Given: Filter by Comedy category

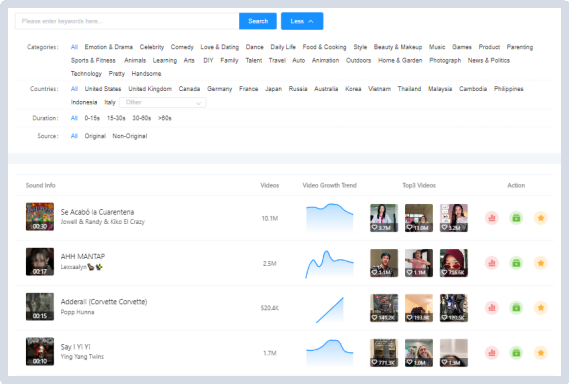Looking at the screenshot, I should 182,47.
